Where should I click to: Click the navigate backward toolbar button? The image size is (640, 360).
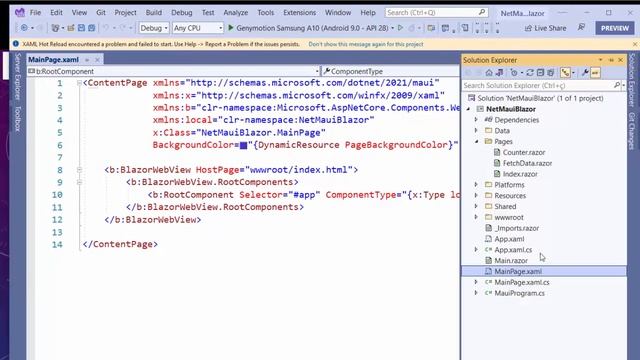point(24,28)
